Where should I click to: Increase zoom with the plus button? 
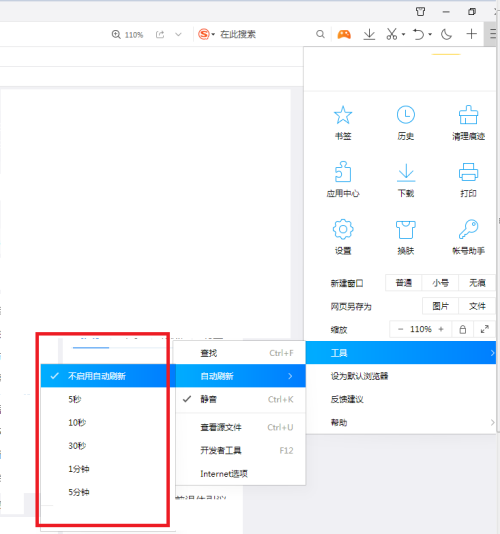[x=441, y=329]
